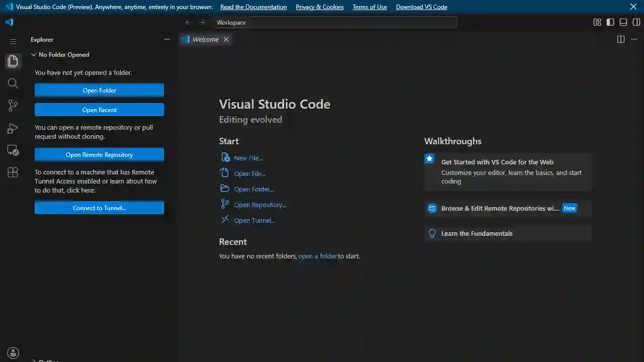Open Learn the Fundamentals walkthrough
Screen dimensions: 644x362
[508, 233]
